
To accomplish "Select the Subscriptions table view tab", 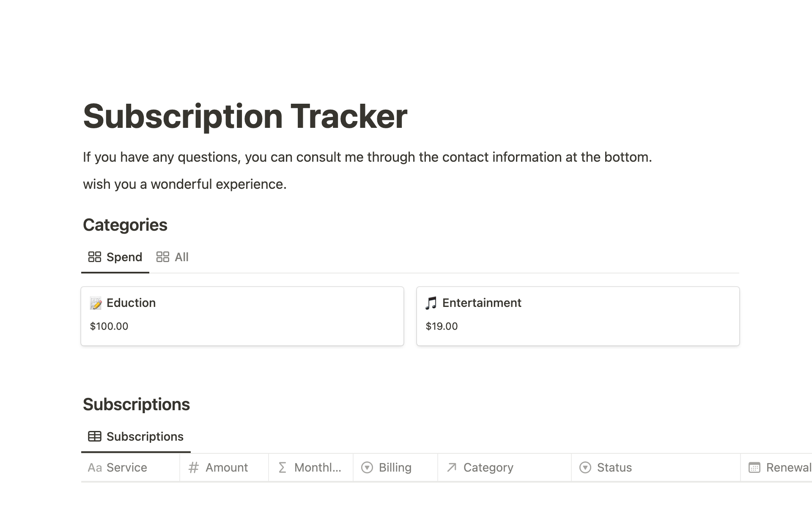I will click(145, 436).
